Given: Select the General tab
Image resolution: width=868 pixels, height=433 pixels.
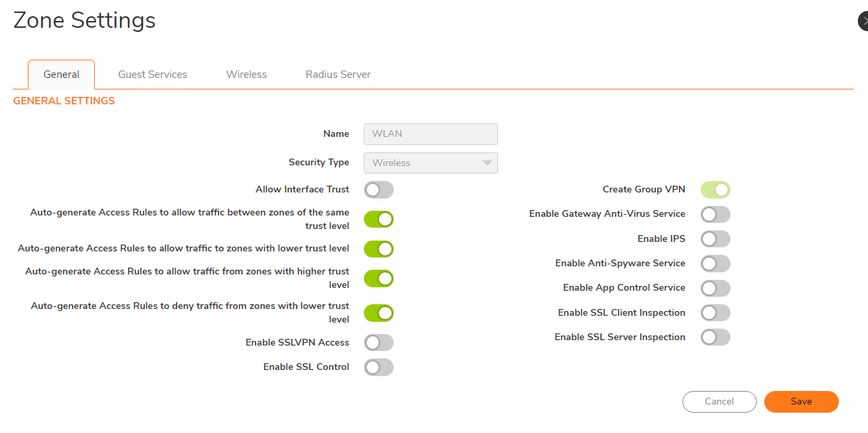Looking at the screenshot, I should 61,75.
